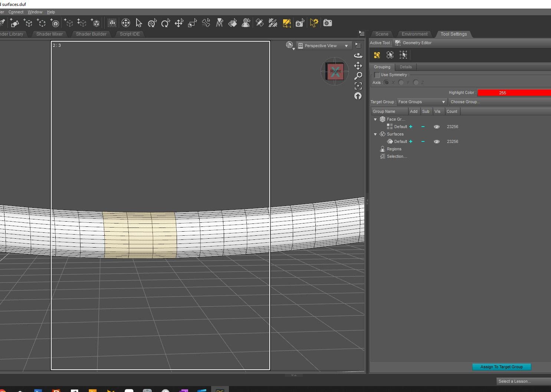This screenshot has width=551, height=392.
Task: Click Choose Group to pick a group
Action: click(465, 102)
